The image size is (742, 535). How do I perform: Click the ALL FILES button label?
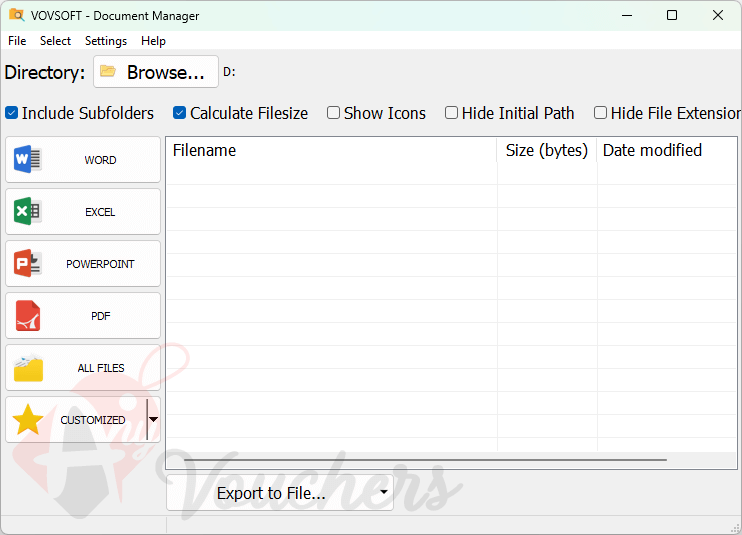(x=101, y=368)
